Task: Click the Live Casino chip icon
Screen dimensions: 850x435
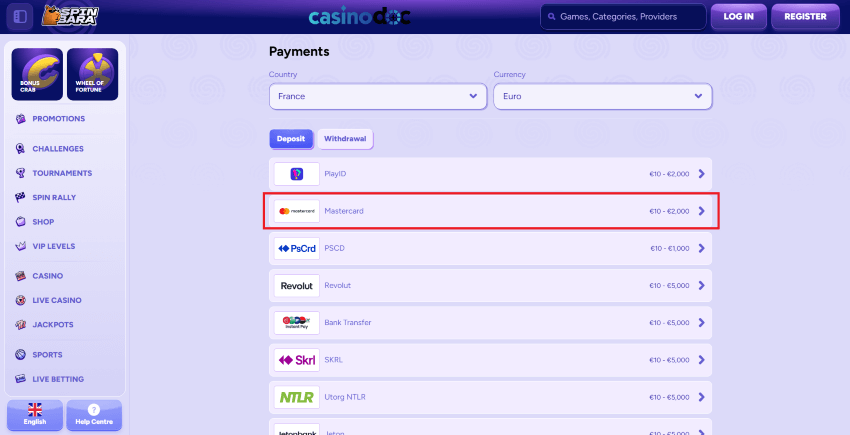Action: pyautogui.click(x=21, y=300)
